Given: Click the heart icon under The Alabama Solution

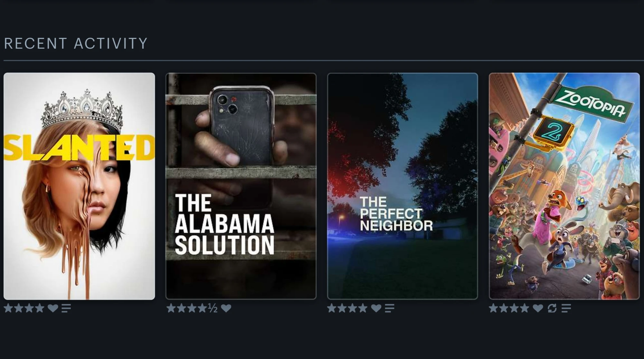Looking at the screenshot, I should pyautogui.click(x=226, y=308).
